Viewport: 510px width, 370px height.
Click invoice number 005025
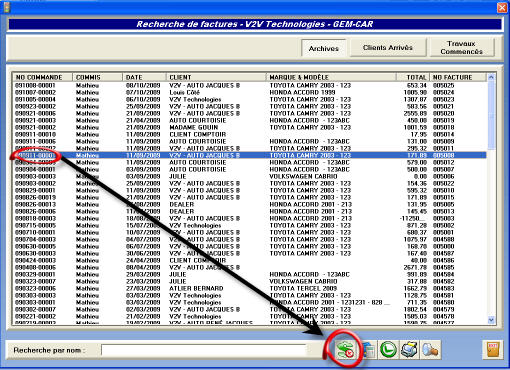coord(443,85)
